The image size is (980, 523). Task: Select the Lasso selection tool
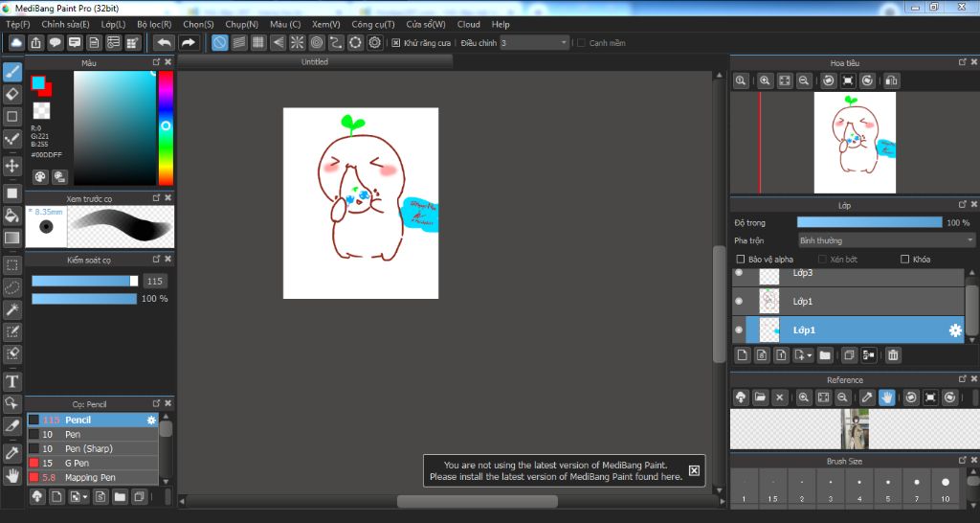[x=11, y=287]
